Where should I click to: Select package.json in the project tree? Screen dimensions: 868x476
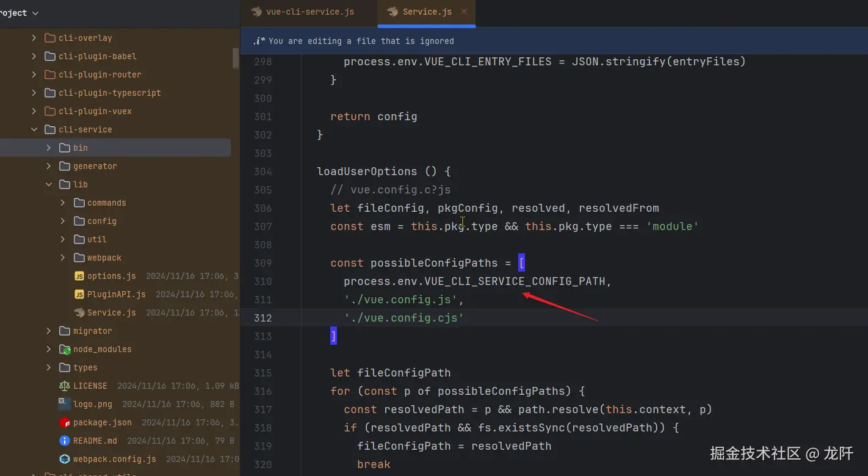pyautogui.click(x=103, y=422)
